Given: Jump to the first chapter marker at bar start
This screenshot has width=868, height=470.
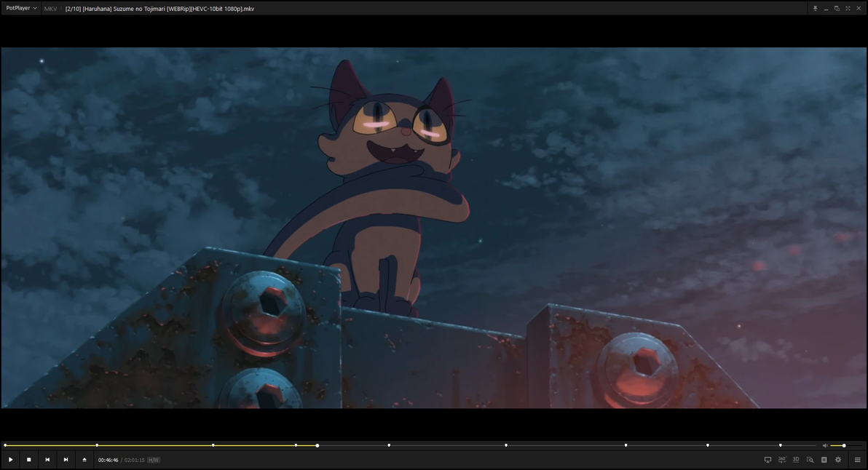Looking at the screenshot, I should 6,445.
